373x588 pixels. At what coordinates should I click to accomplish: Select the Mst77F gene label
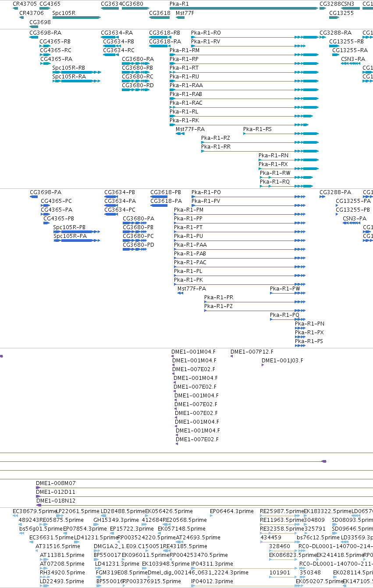185,13
